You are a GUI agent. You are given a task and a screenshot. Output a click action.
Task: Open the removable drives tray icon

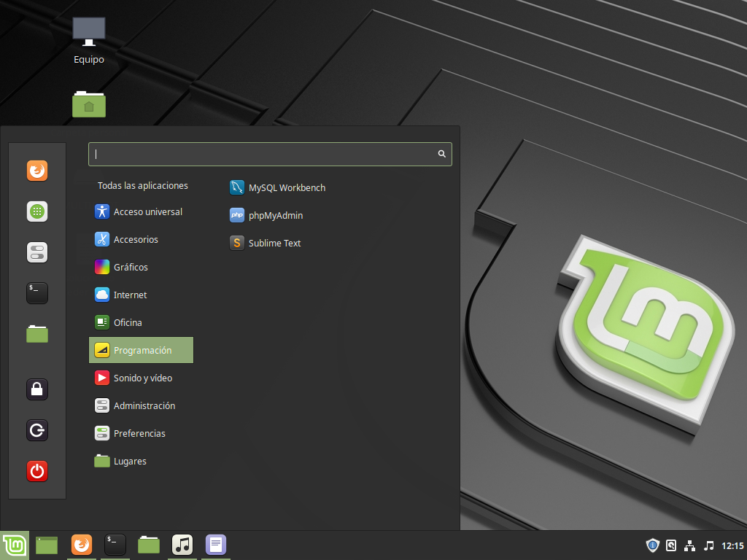(x=671, y=545)
